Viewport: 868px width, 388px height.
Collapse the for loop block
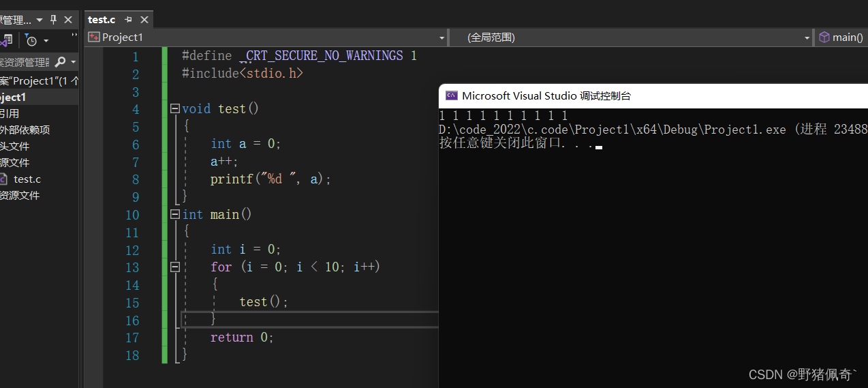tap(175, 267)
